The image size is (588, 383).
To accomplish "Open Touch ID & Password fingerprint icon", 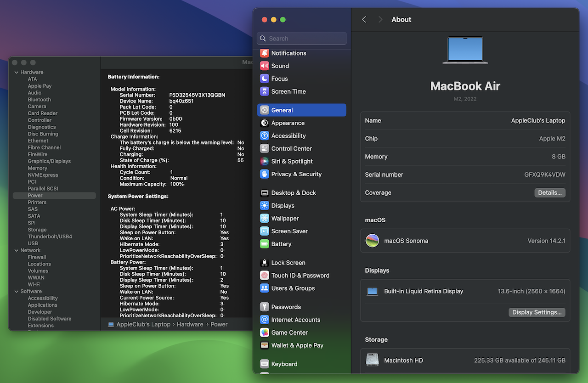I will pyautogui.click(x=264, y=276).
